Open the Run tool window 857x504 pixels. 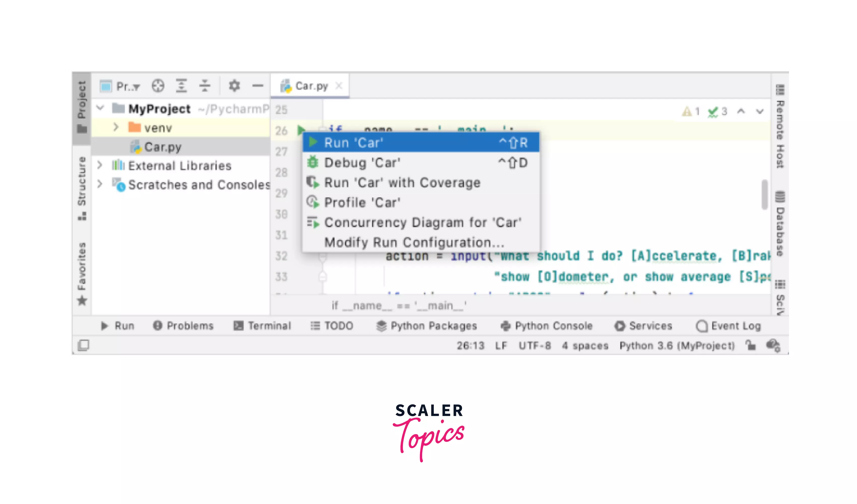click(118, 326)
